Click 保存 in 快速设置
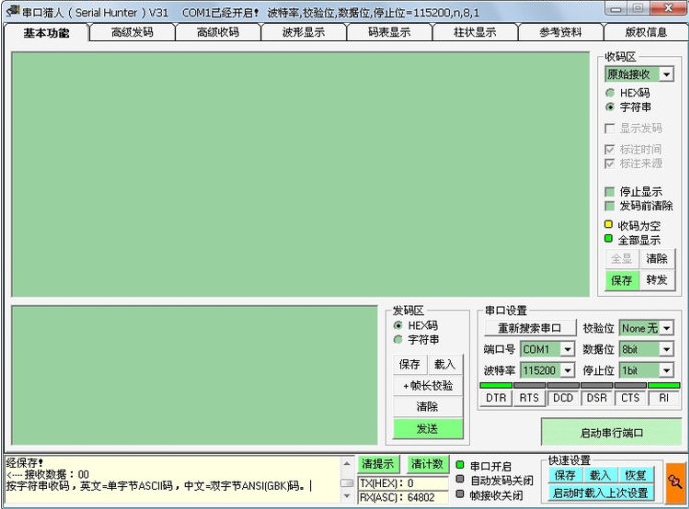 565,475
